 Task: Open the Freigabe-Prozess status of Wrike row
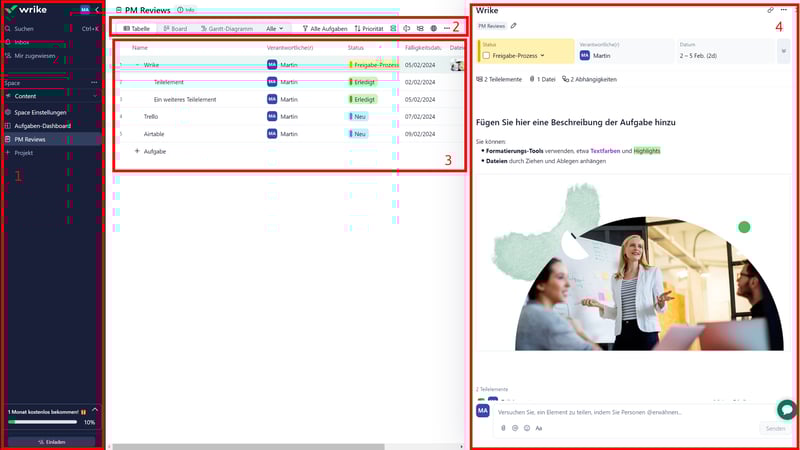click(373, 65)
